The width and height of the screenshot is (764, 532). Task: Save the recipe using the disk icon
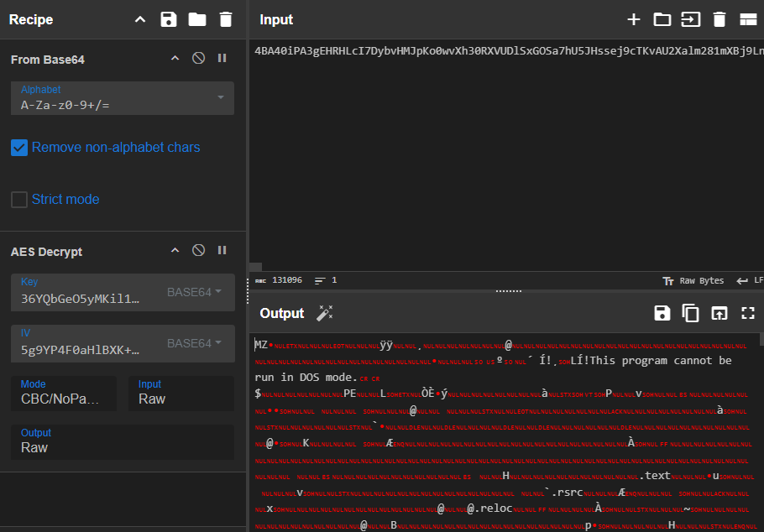(169, 19)
